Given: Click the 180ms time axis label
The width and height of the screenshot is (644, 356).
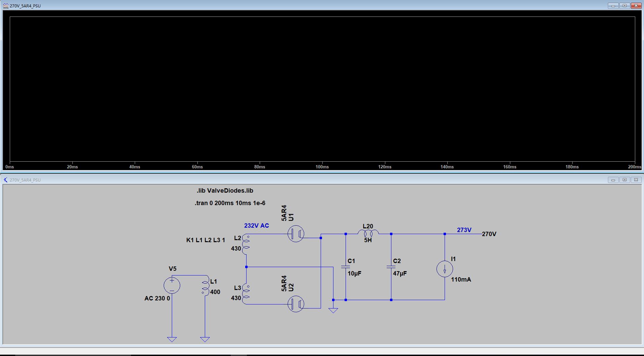Looking at the screenshot, I should pos(572,167).
